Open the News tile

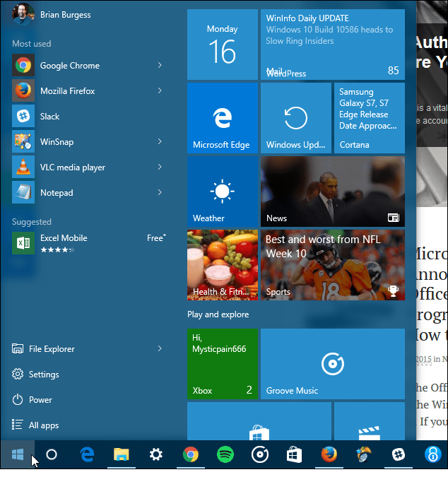pos(333,192)
